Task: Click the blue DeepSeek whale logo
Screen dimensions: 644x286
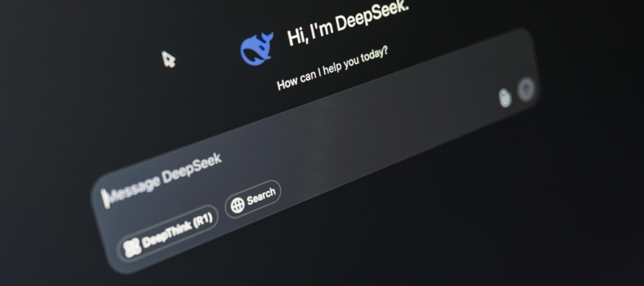Action: [256, 49]
